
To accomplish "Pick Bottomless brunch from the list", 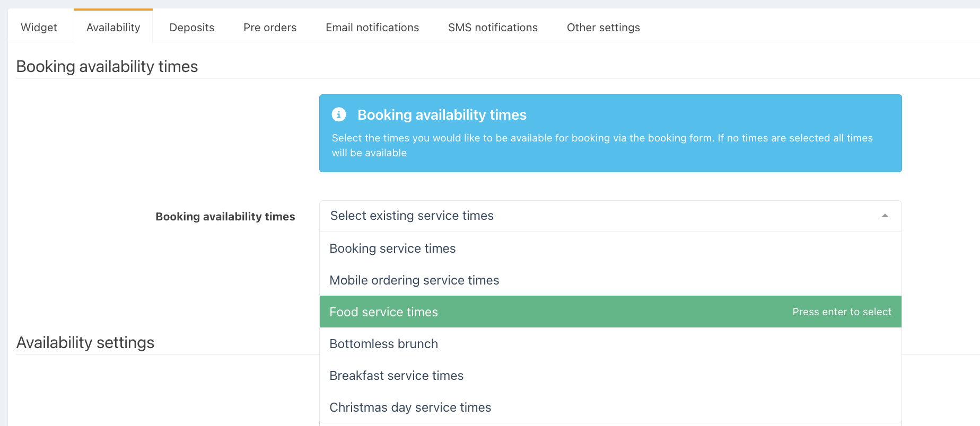I will [384, 344].
